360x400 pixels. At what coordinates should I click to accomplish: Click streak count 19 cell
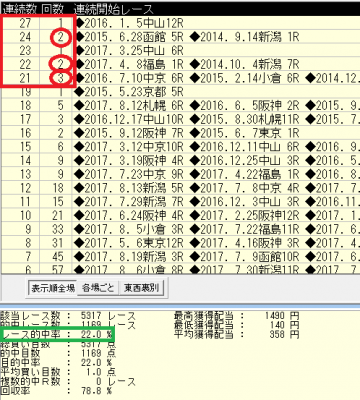[25, 92]
